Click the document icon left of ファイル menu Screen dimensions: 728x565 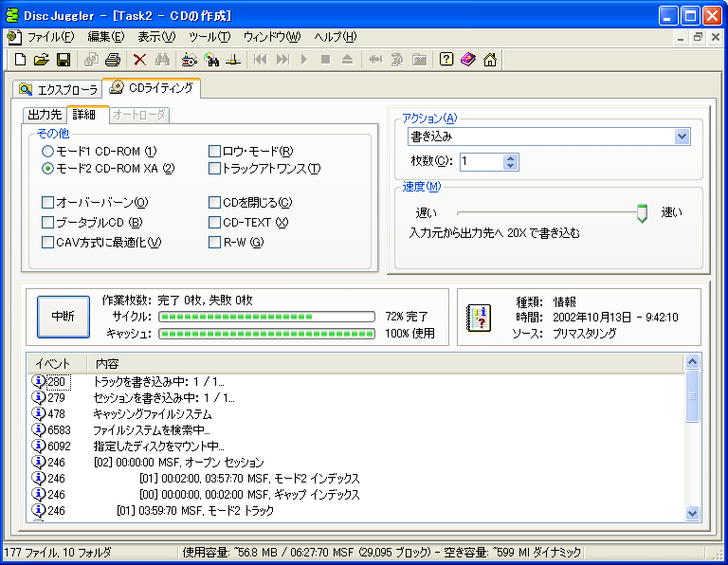click(x=14, y=37)
